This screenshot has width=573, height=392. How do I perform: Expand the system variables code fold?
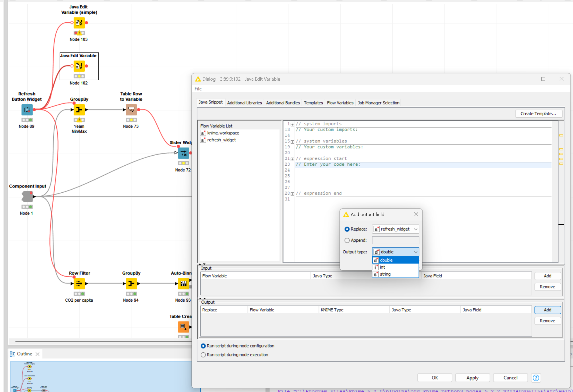click(293, 142)
